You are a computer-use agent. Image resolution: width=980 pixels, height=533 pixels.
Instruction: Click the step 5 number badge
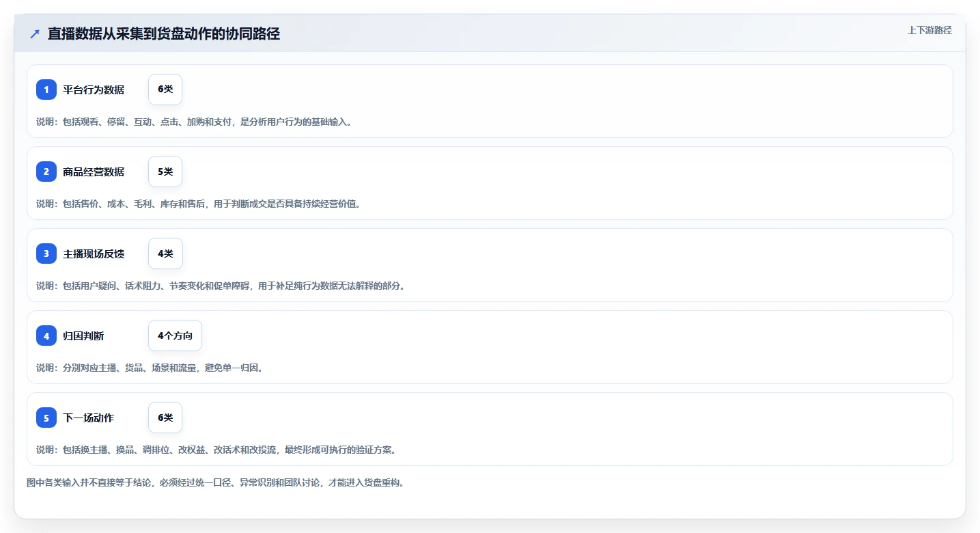point(46,418)
